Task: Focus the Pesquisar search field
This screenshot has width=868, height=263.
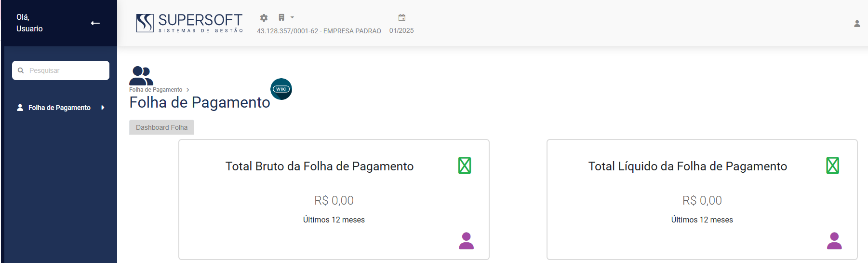Action: click(x=66, y=70)
